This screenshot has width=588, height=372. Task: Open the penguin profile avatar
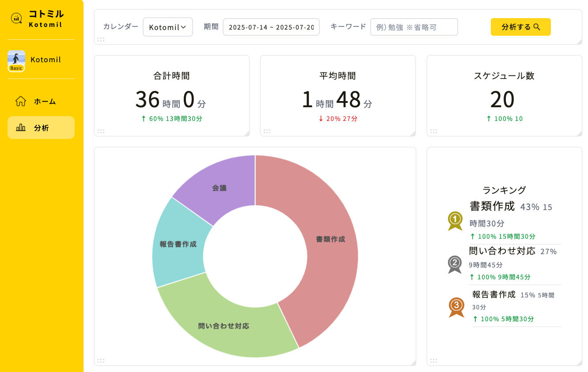16,61
